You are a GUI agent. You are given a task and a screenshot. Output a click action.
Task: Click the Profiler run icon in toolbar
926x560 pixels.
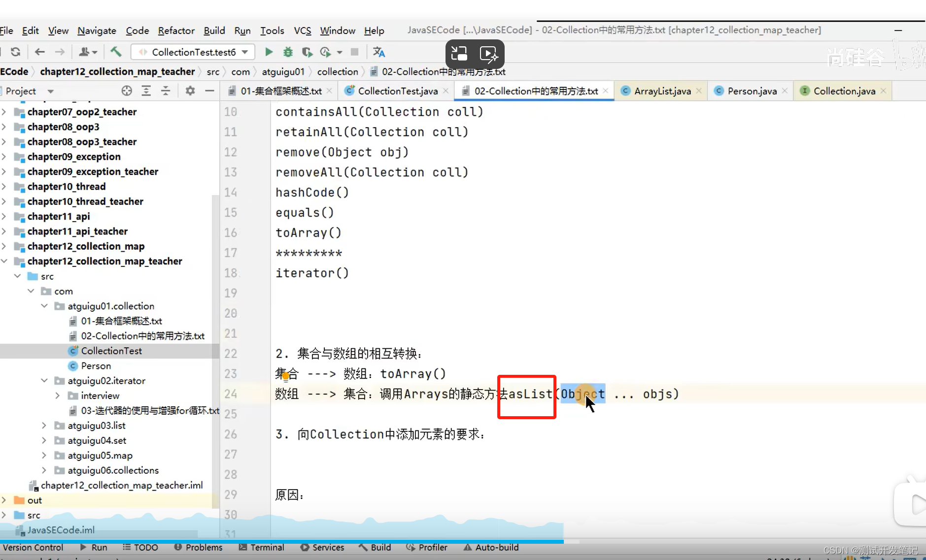[325, 52]
